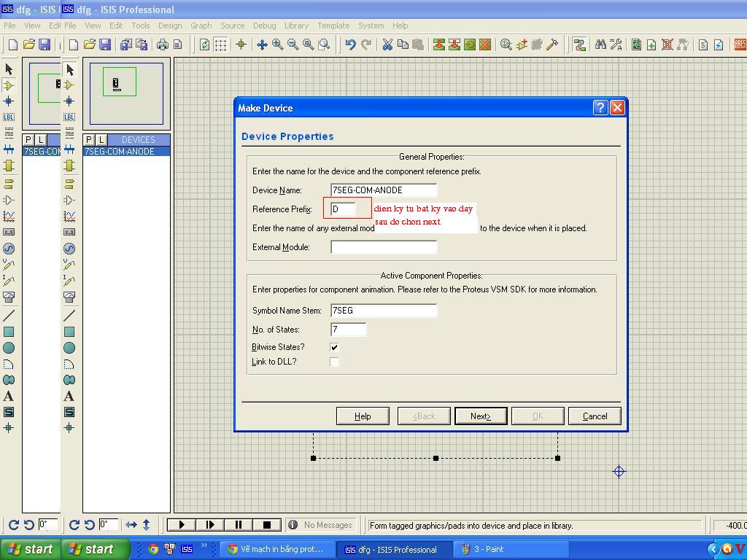Click the Print design icon
The width and height of the screenshot is (747, 560).
click(x=163, y=44)
